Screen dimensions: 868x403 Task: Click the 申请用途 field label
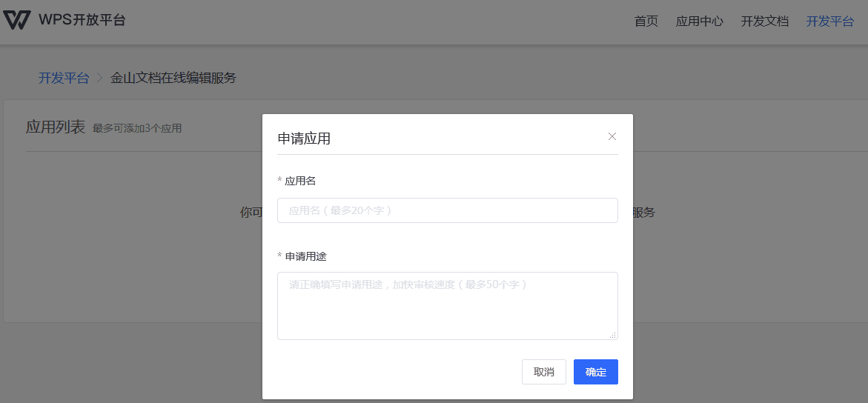[305, 256]
